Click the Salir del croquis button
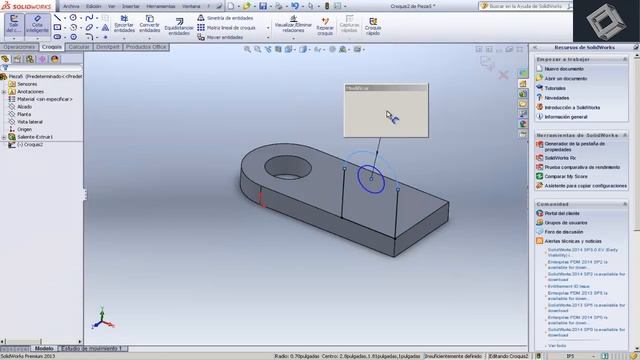Image resolution: width=640 pixels, height=360 pixels. [14, 24]
